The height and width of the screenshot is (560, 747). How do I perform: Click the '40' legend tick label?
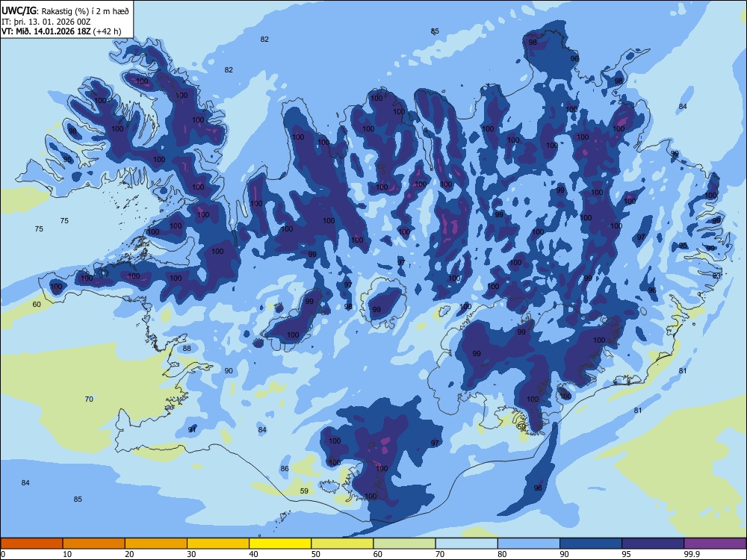point(253,554)
